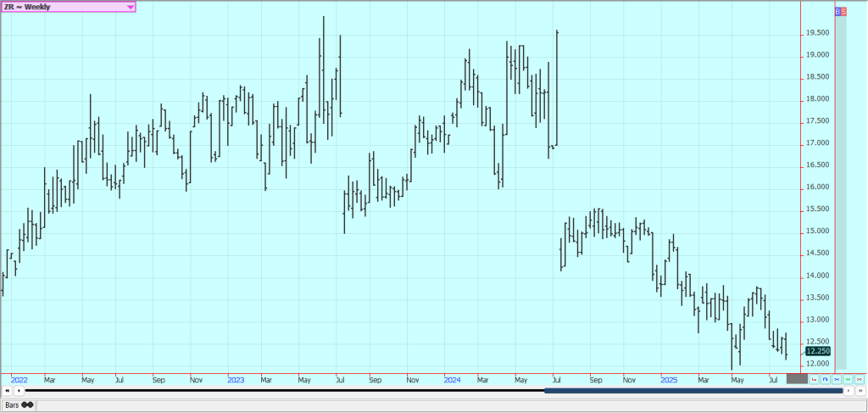Click the 16.000 price axis label
The width and height of the screenshot is (868, 413).
coord(818,187)
